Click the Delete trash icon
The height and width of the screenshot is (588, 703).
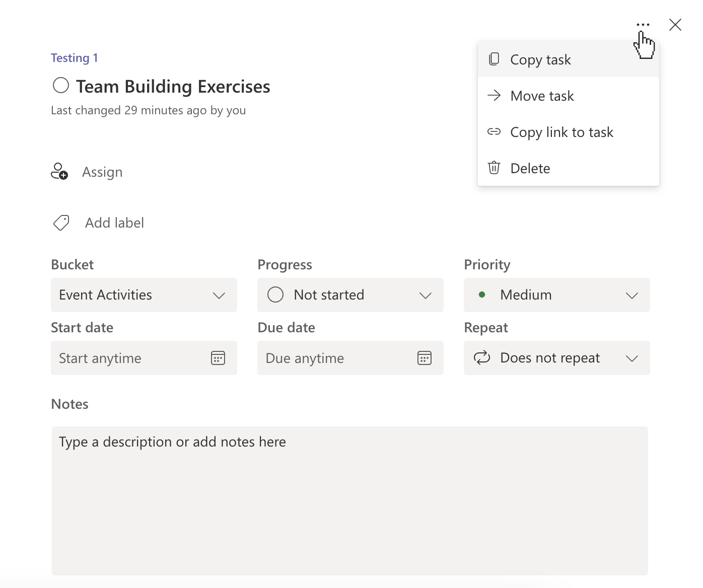pyautogui.click(x=494, y=168)
